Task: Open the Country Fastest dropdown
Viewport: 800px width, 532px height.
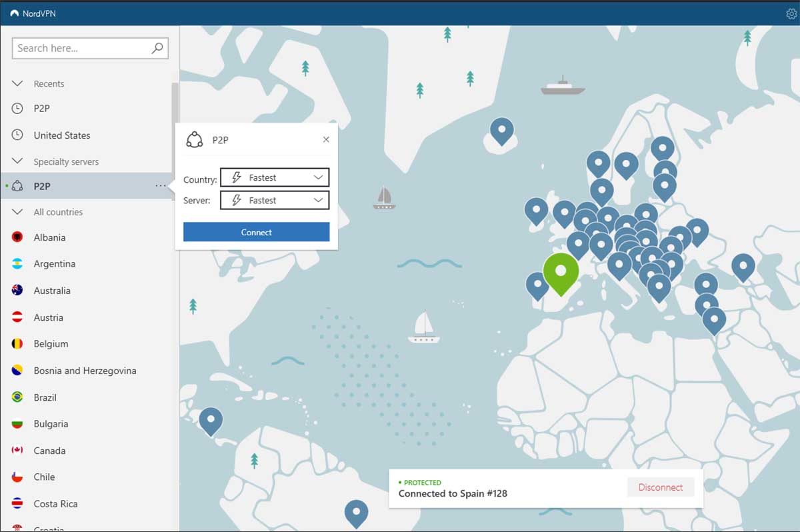Action: tap(275, 178)
